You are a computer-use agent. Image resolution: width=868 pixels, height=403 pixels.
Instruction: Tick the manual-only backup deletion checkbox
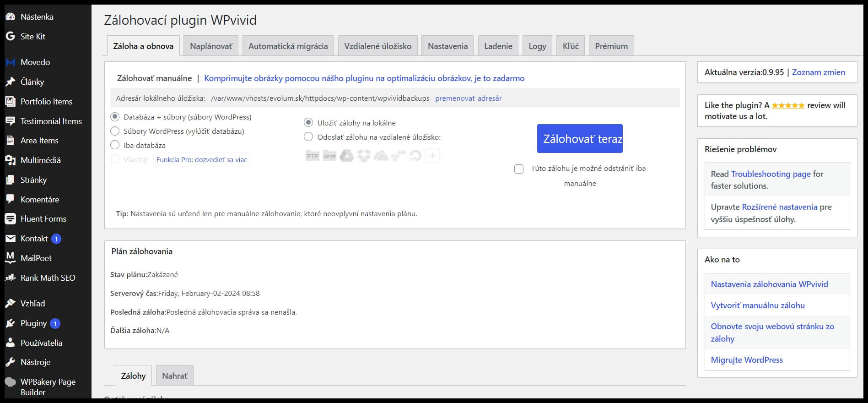tap(519, 169)
